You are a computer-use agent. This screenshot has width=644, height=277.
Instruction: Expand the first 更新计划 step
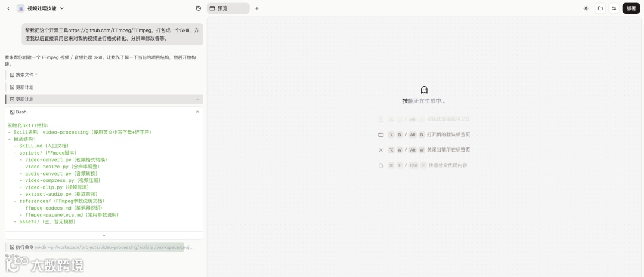104,87
